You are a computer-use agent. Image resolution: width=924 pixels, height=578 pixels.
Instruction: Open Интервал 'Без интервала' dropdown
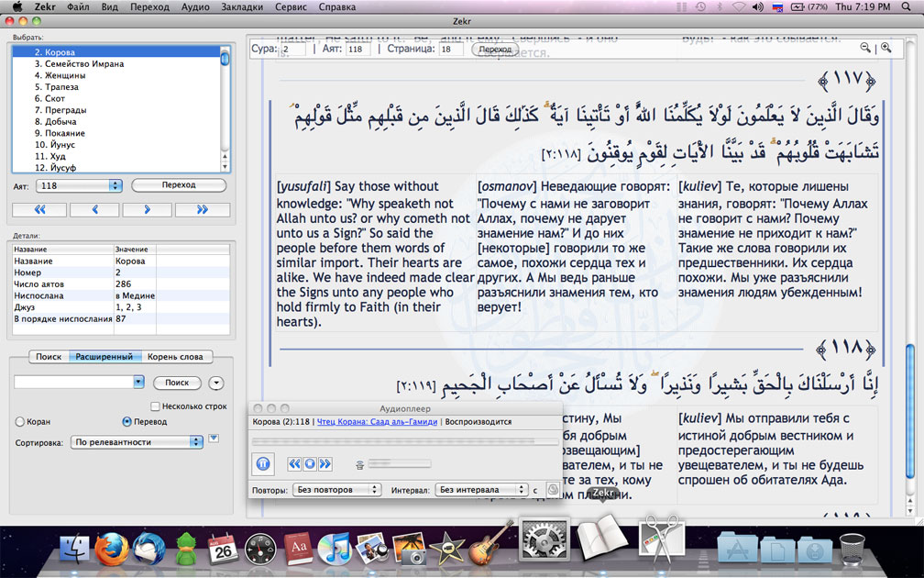(481, 490)
